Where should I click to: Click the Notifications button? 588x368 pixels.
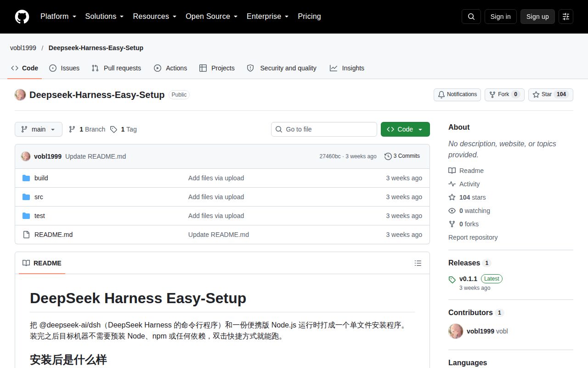click(457, 95)
